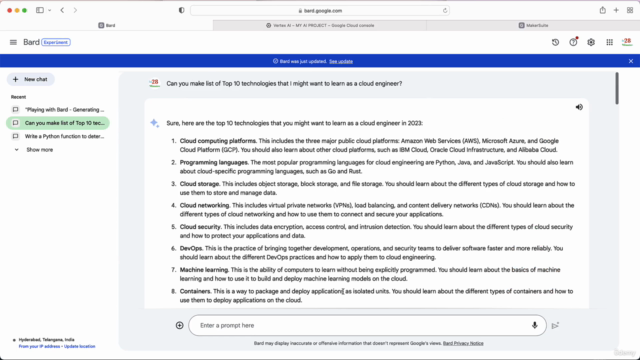Click the bard.google.com address bar
The height and width of the screenshot is (360, 640).
pyautogui.click(x=320, y=11)
